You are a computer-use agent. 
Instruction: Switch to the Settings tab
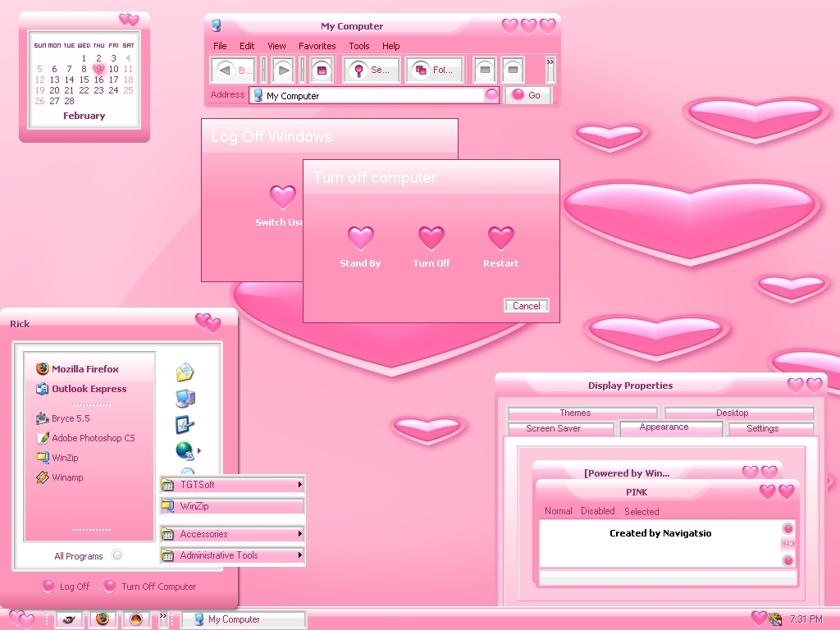coord(762,428)
